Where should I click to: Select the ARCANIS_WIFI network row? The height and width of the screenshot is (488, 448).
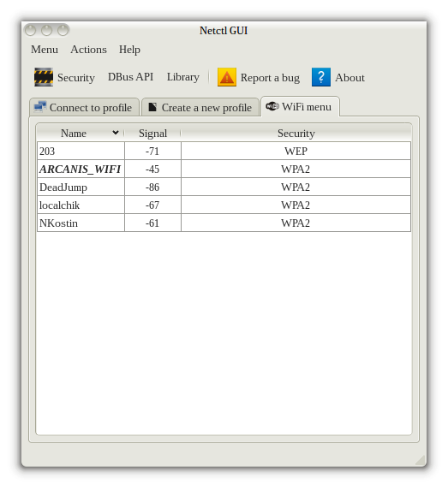pos(224,169)
